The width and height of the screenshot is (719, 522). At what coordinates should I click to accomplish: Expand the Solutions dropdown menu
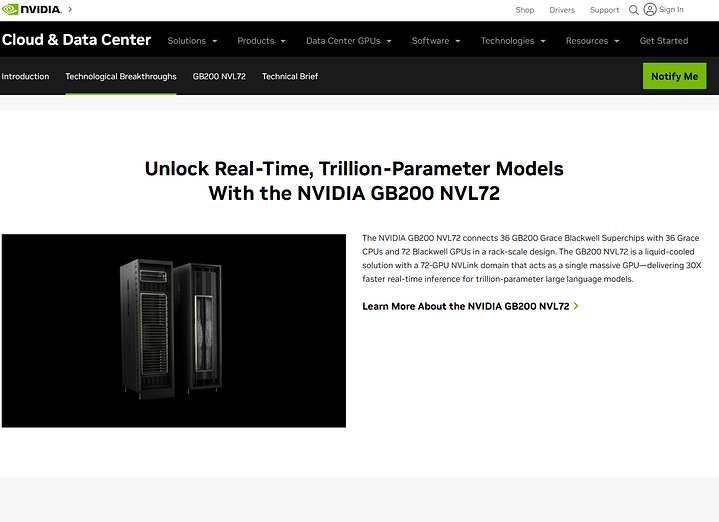[x=192, y=41]
